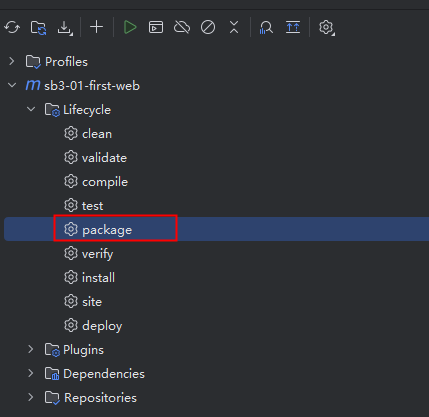Open Maven settings gear in toolbar

coord(326,27)
